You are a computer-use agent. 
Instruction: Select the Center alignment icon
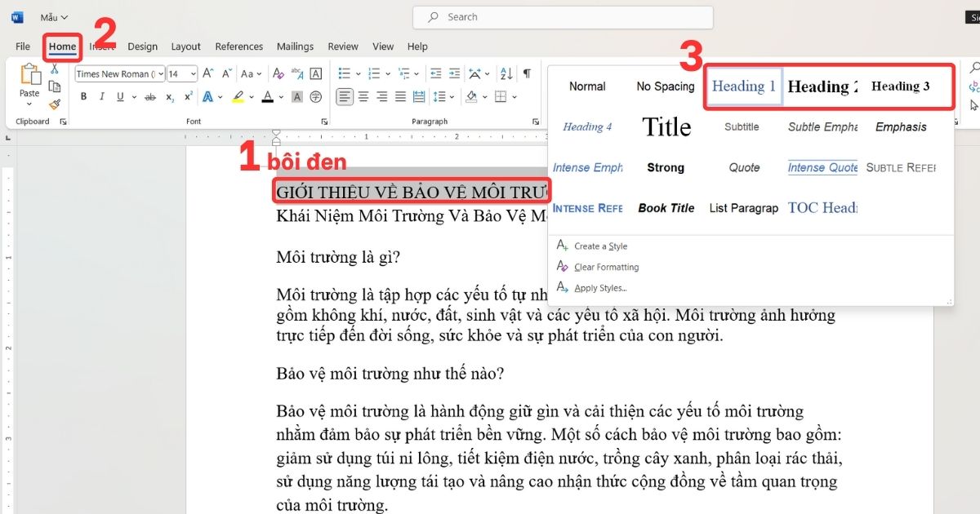363,96
